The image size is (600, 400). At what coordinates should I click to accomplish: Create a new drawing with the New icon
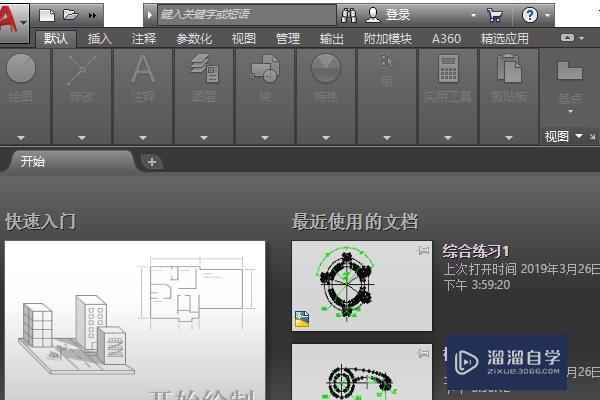coord(47,15)
